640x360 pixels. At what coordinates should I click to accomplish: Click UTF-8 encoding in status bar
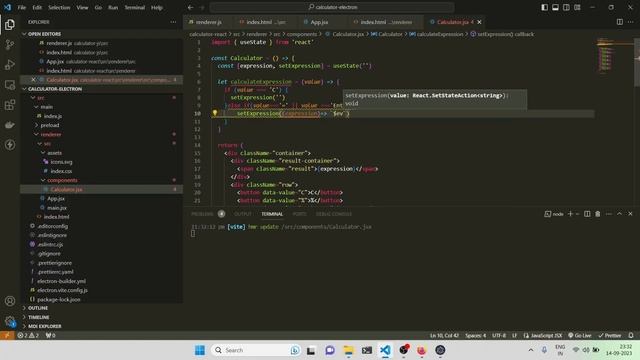point(499,336)
